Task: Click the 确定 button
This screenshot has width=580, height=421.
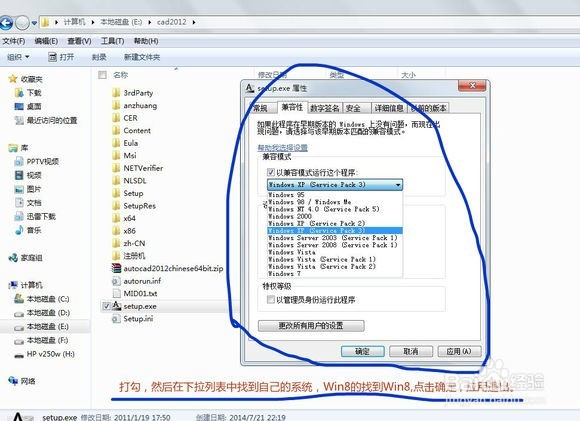Action: [362, 351]
